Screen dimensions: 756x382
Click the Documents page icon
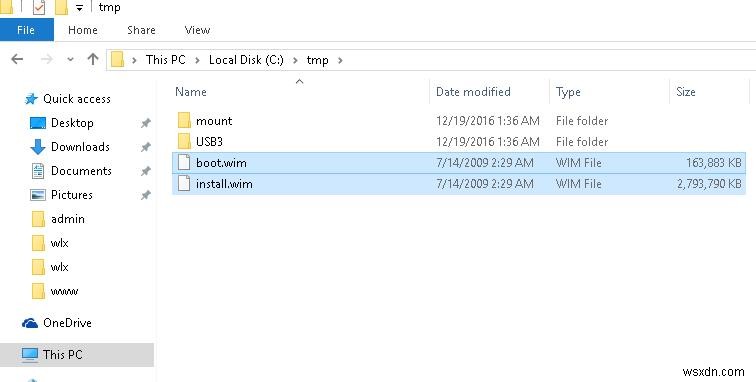pos(38,171)
